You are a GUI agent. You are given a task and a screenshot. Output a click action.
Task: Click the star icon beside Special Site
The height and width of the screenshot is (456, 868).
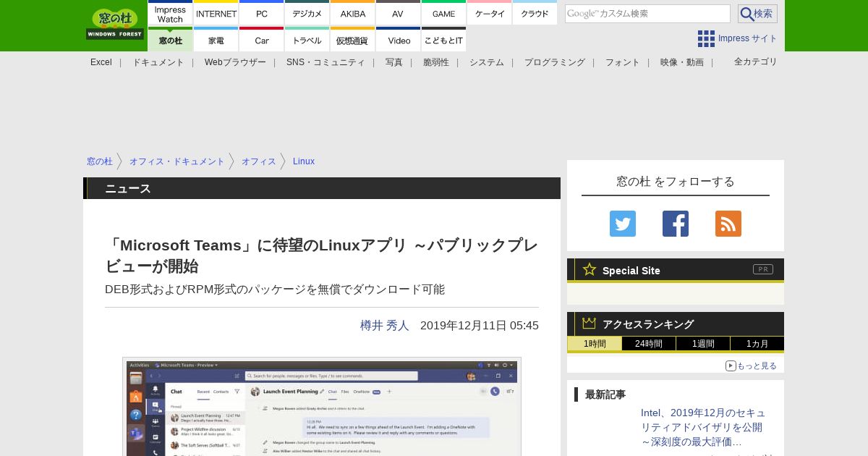point(590,269)
